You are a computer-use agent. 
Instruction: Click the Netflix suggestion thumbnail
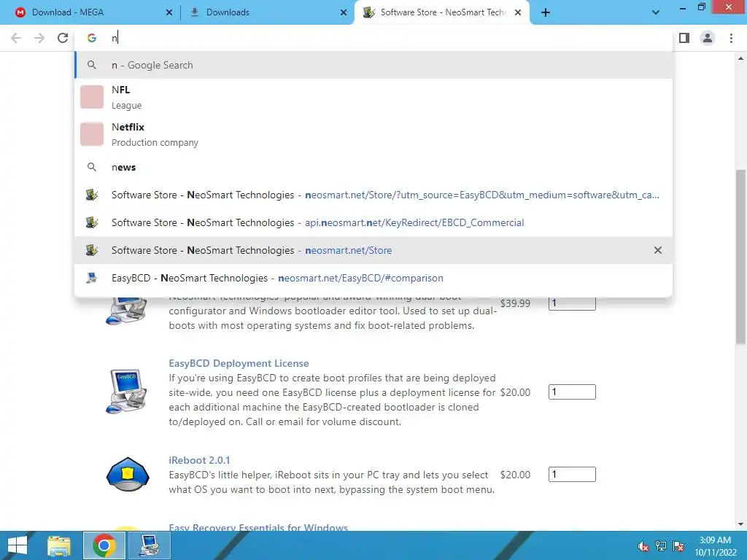coord(92,134)
